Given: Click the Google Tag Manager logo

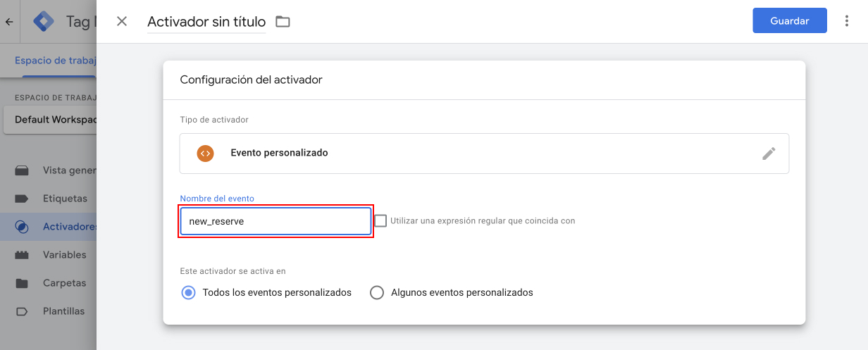Looking at the screenshot, I should coord(44,21).
